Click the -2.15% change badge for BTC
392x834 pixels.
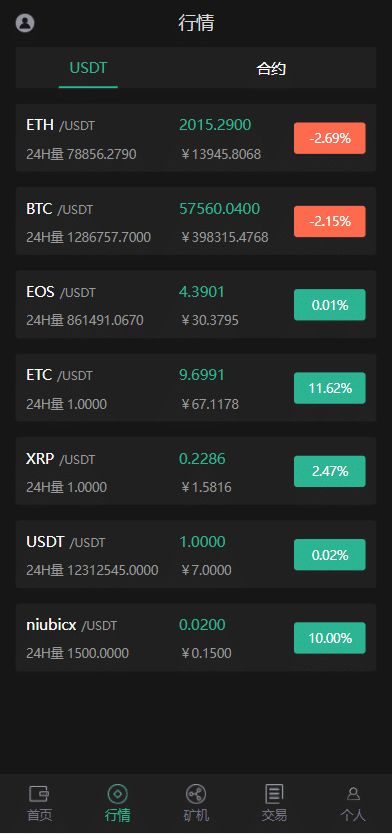(x=330, y=221)
